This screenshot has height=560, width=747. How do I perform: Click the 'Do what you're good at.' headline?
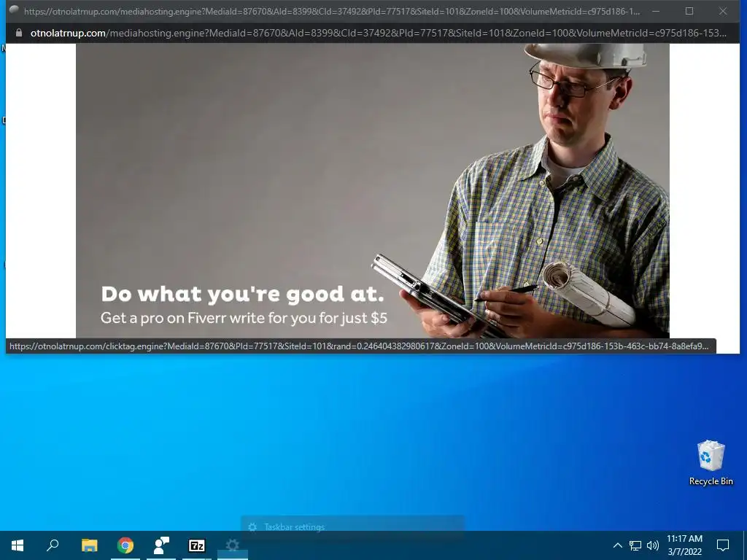[x=242, y=294]
